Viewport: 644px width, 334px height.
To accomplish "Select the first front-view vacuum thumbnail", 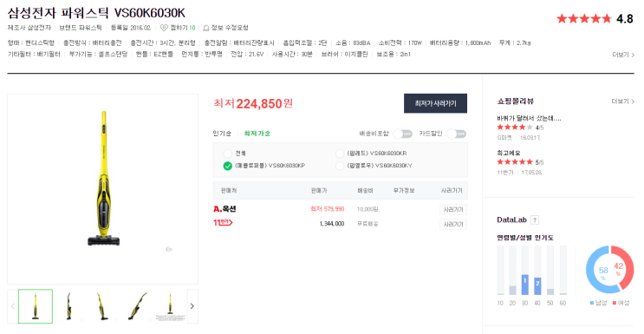I will point(36,306).
